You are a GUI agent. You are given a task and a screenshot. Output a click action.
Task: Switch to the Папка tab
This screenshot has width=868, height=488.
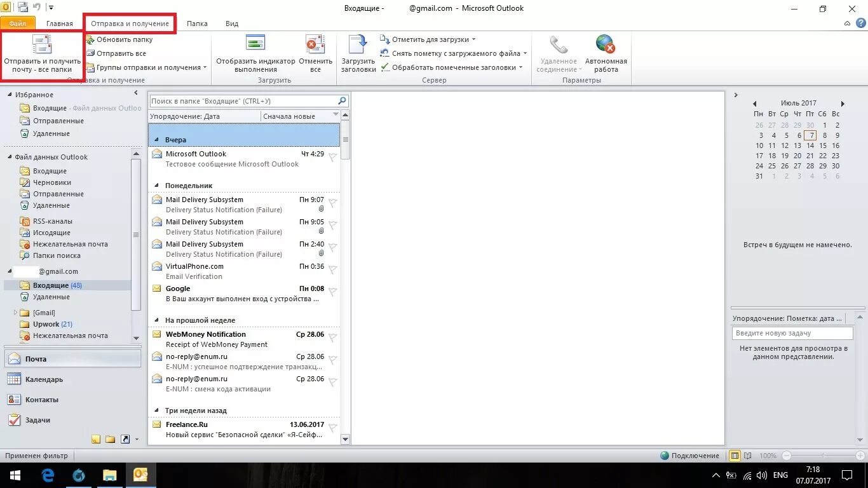coord(197,24)
